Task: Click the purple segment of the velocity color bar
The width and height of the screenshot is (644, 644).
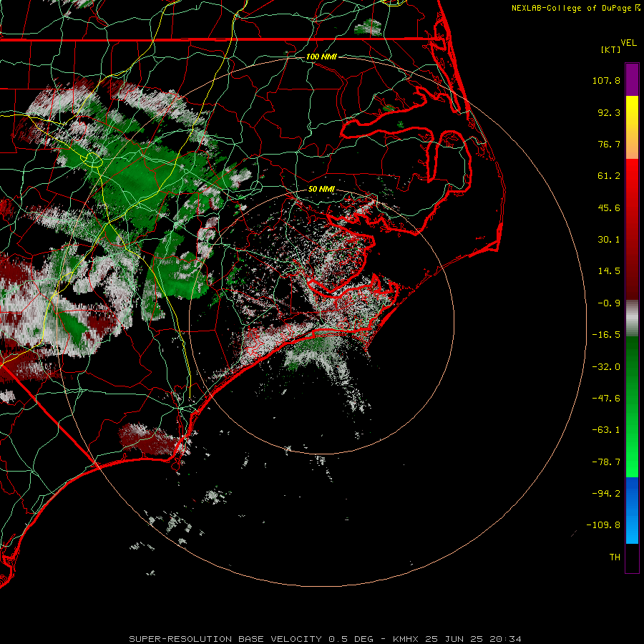Action: (632, 79)
